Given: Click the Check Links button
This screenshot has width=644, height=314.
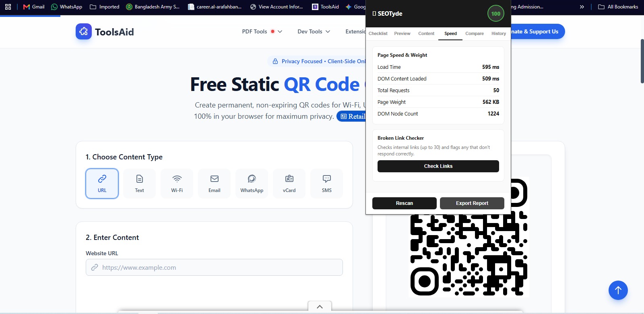Looking at the screenshot, I should click(438, 166).
